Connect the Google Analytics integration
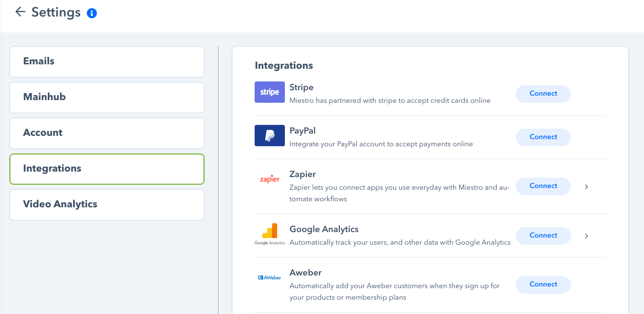This screenshot has height=314, width=644. (x=543, y=235)
